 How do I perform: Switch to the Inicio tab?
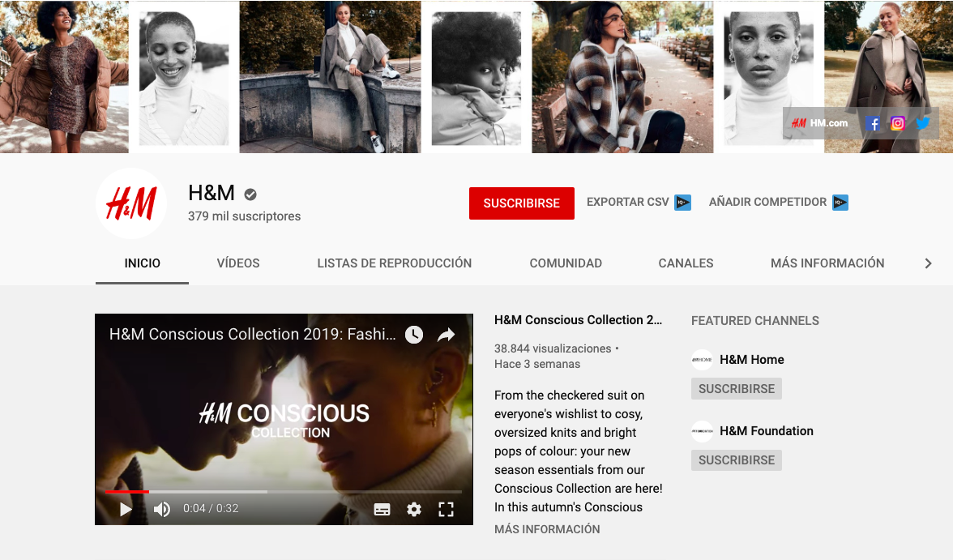[x=143, y=263]
